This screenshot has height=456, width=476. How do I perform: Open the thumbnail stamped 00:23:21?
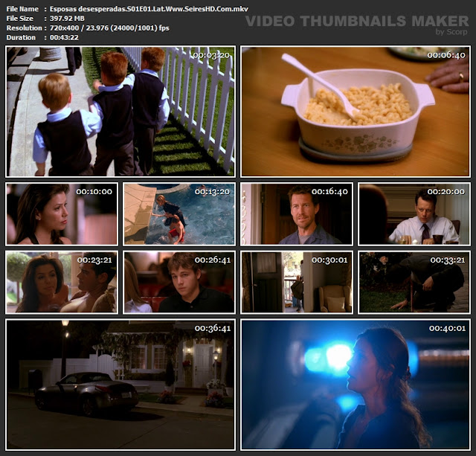[x=62, y=282]
